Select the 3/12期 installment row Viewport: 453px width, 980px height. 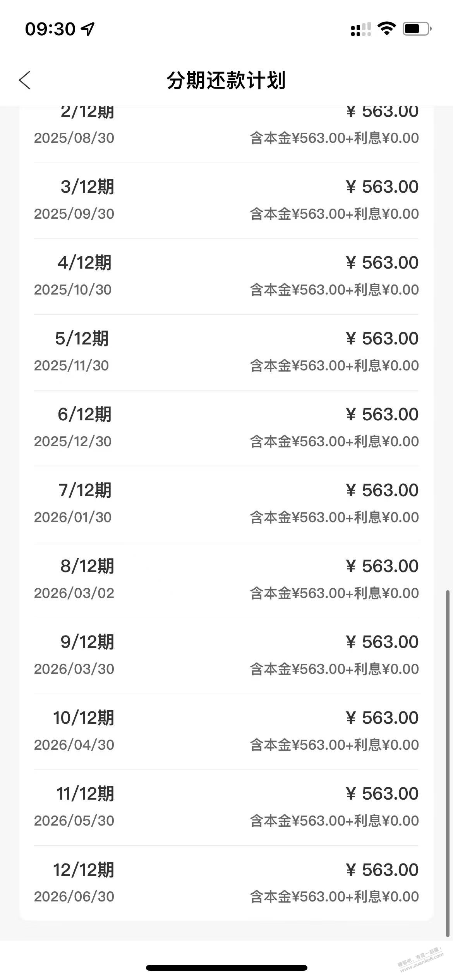click(226, 200)
